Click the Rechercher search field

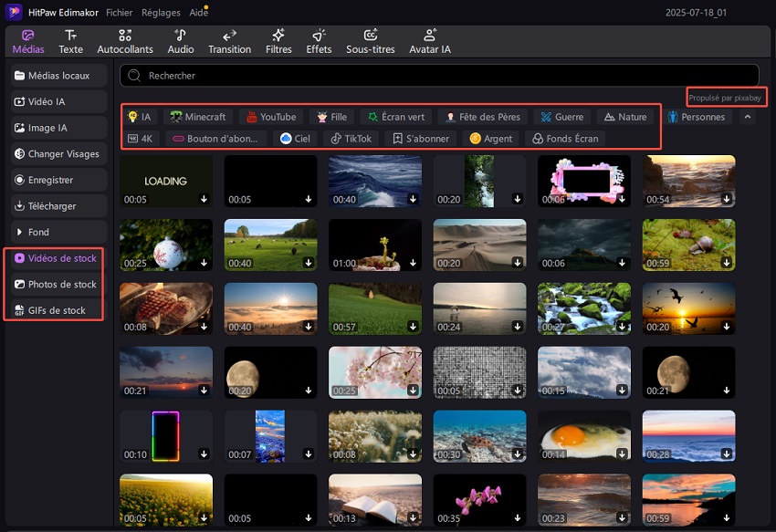click(x=438, y=76)
